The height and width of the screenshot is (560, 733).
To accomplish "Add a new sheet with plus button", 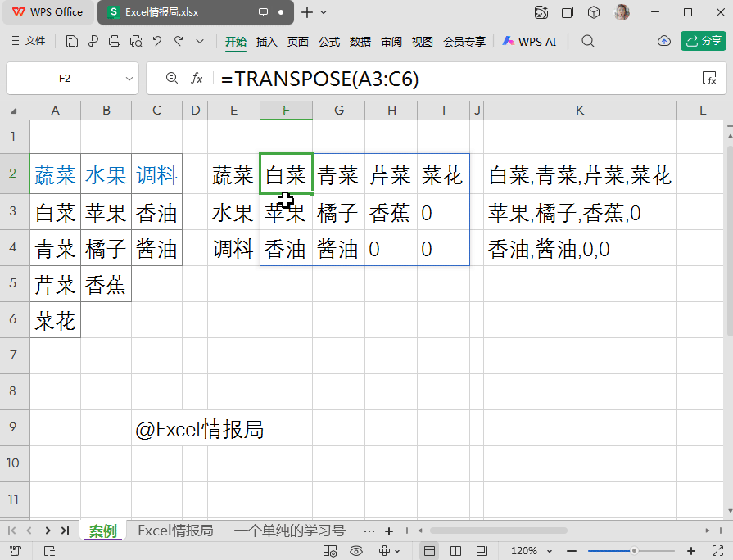I will pos(388,531).
